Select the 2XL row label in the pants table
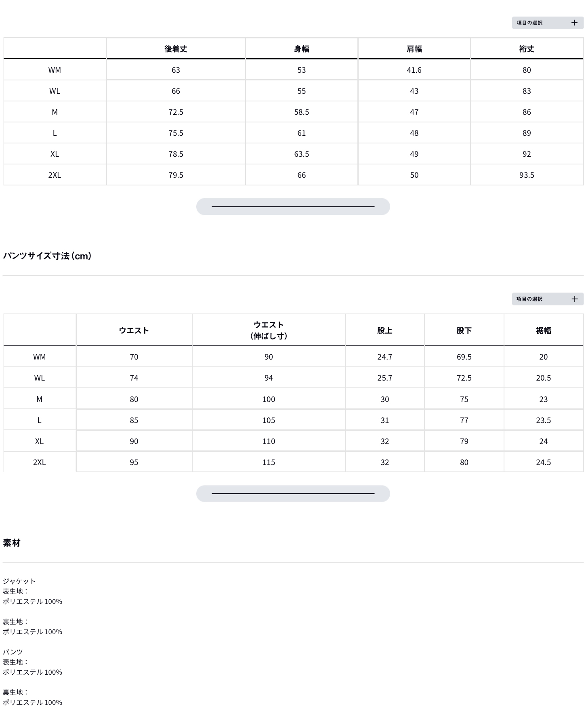The image size is (586, 728). 39,462
